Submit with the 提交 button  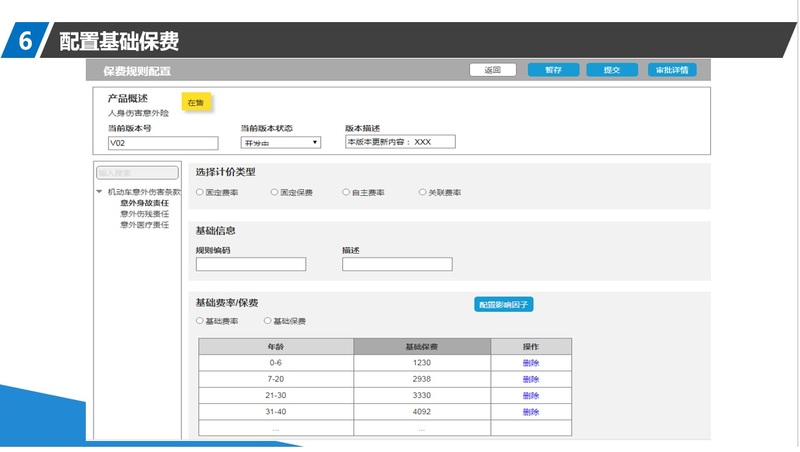tap(612, 70)
